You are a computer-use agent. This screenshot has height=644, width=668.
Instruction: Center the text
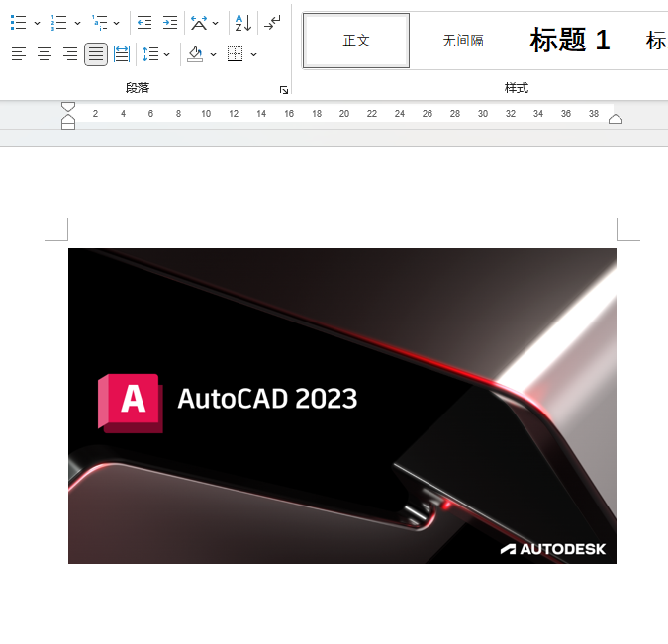(x=45, y=54)
